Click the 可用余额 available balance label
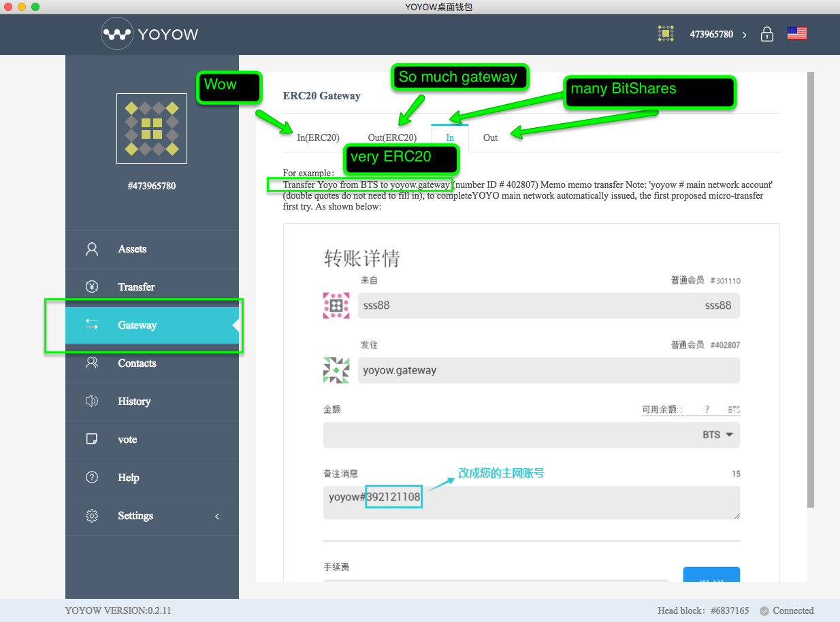This screenshot has height=622, width=840. [x=662, y=410]
